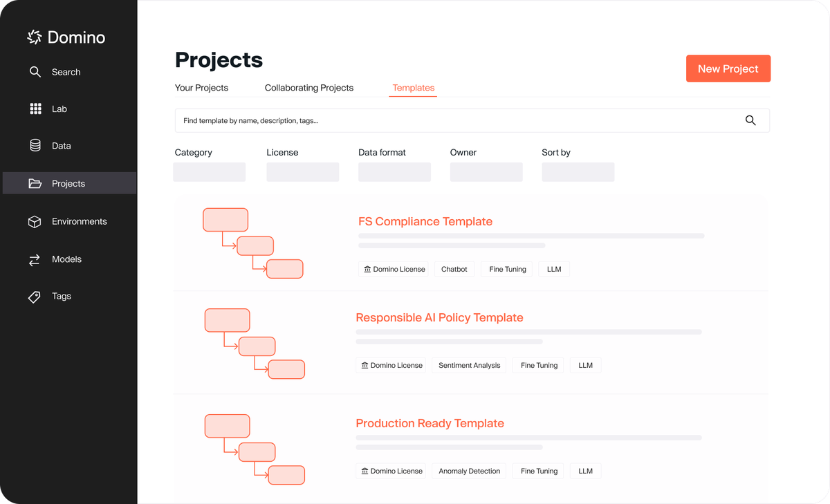Select the Search icon in the sidebar

point(35,72)
